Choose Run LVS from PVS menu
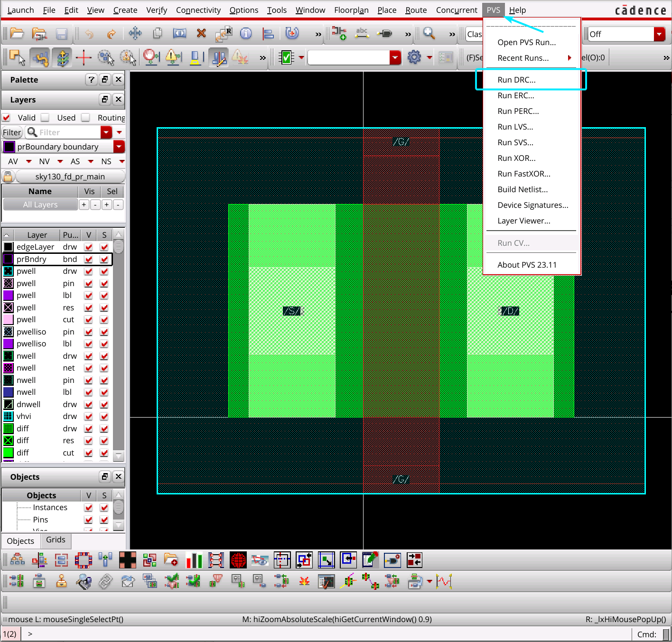This screenshot has height=642, width=672. tap(532, 127)
